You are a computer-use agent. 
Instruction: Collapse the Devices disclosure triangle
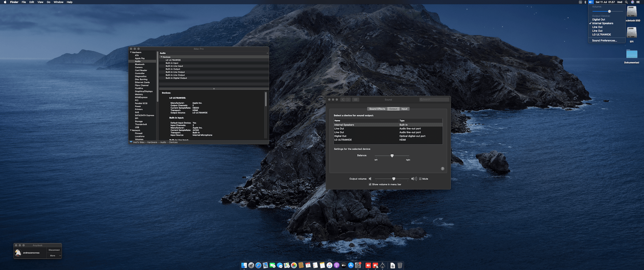point(161,57)
